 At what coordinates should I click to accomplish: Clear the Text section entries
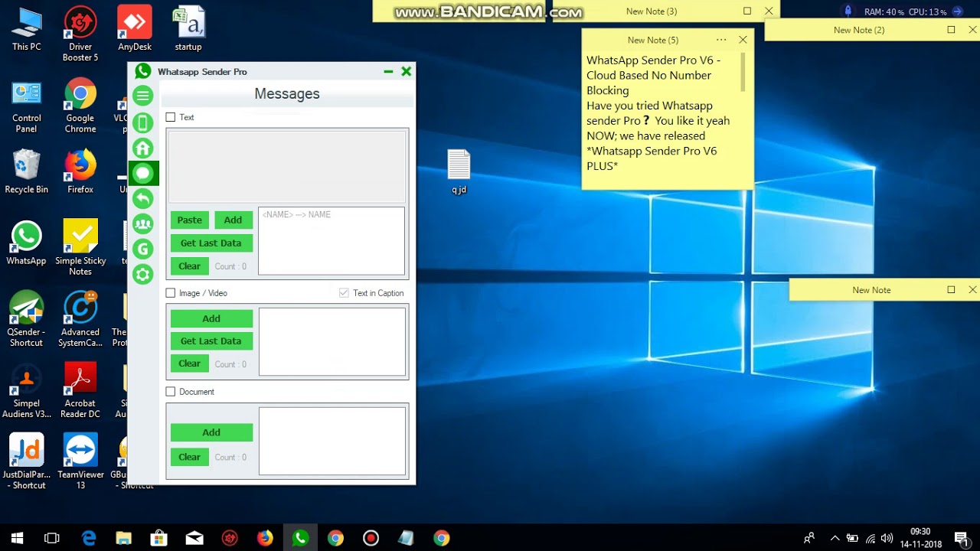190,266
